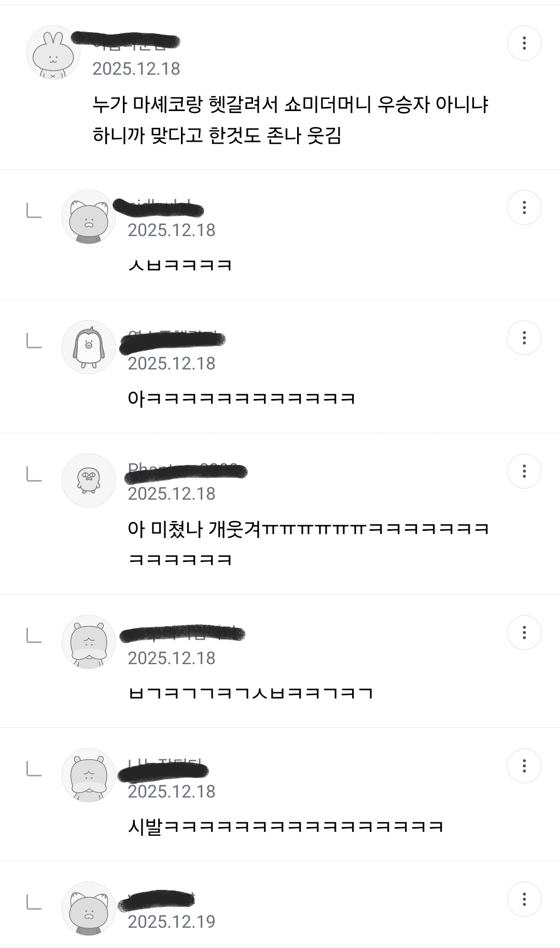
Task: Open the more menu for the ㅂㄱㅋㄱㄱ reply
Action: (x=524, y=633)
